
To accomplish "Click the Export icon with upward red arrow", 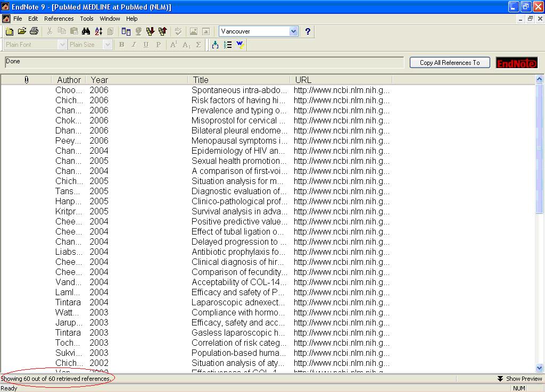I will pos(163,31).
